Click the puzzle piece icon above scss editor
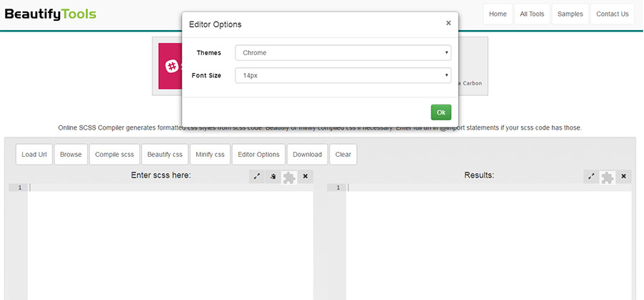The width and height of the screenshot is (644, 300). (289, 177)
